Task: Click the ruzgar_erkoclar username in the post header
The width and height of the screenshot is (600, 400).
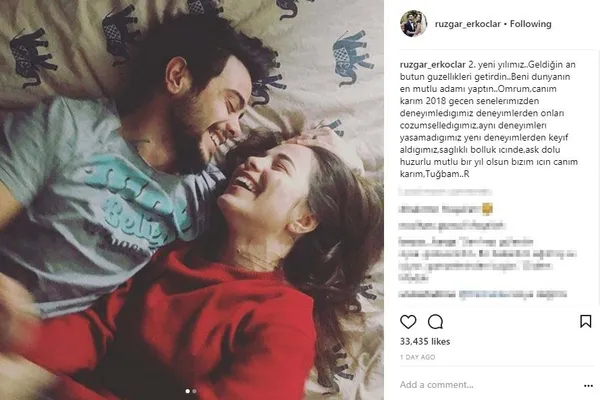Action: [x=468, y=24]
